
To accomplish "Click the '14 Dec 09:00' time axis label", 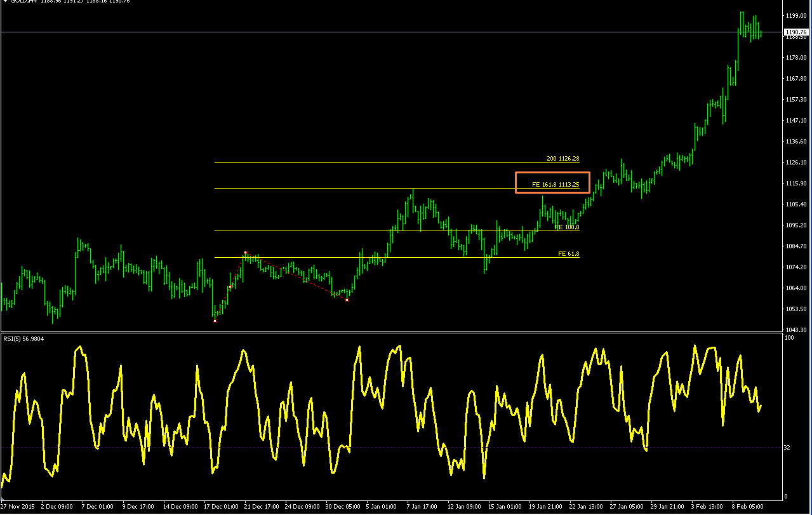I will (180, 507).
